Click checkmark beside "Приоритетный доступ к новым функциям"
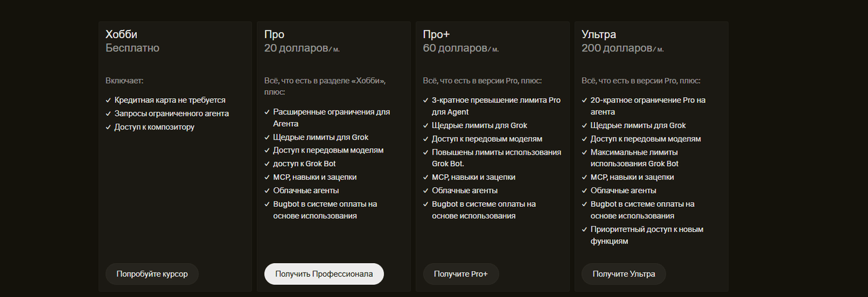 585,229
